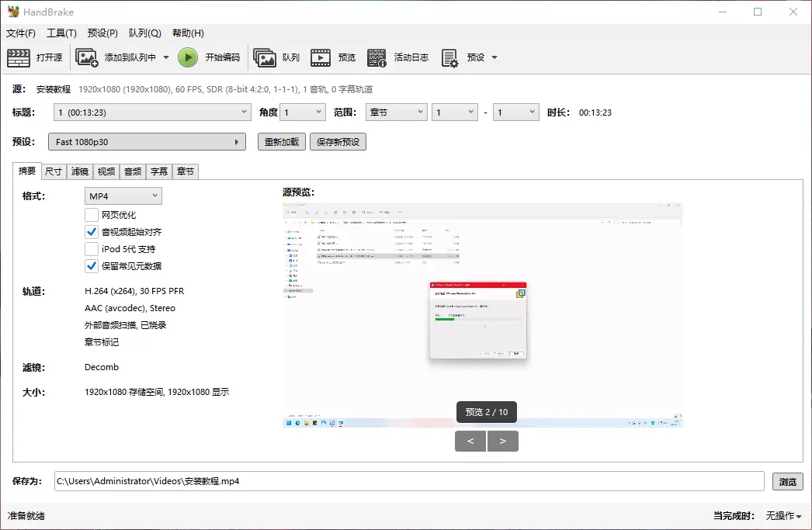812x530 pixels.
Task: Click the Preview (预览) film icon
Action: [321, 57]
